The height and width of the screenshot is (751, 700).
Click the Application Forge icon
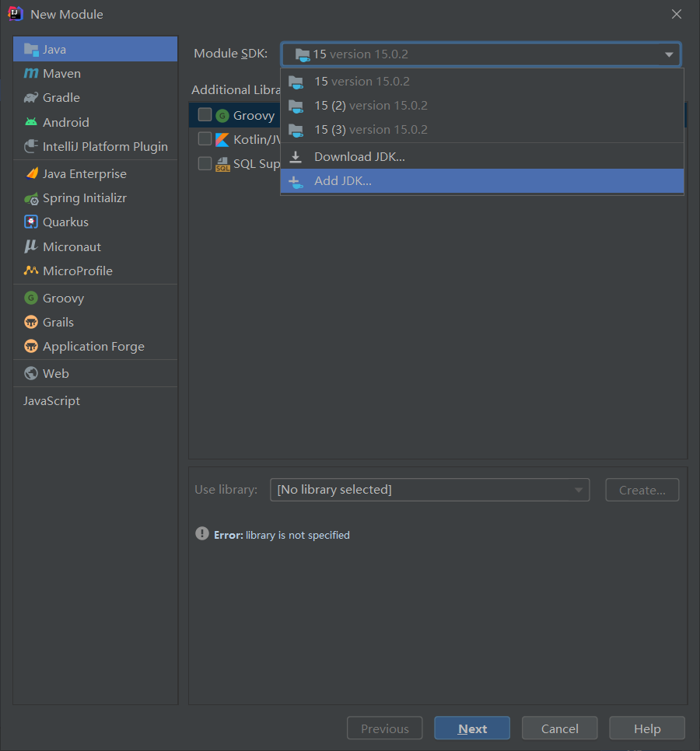pos(31,346)
